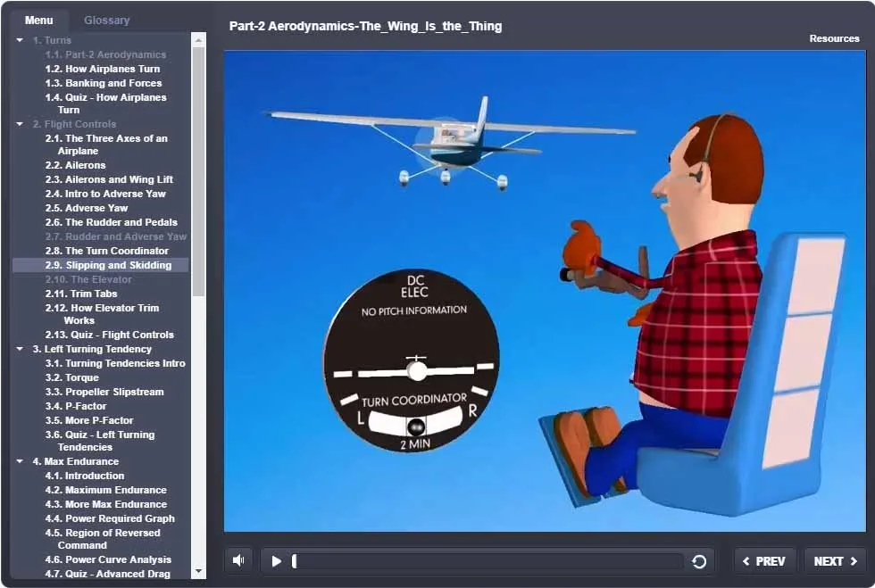
Task: Open 2.4. Intro to Adverse Yaw
Action: click(105, 194)
